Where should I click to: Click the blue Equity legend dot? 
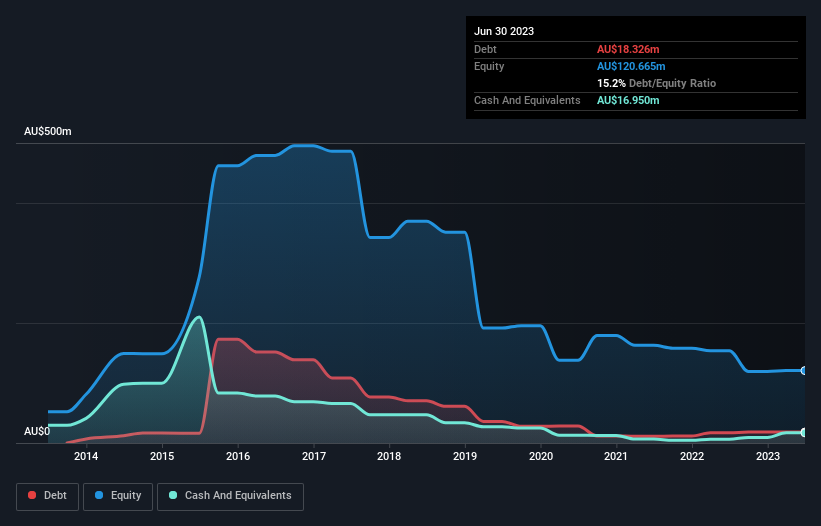click(x=99, y=495)
